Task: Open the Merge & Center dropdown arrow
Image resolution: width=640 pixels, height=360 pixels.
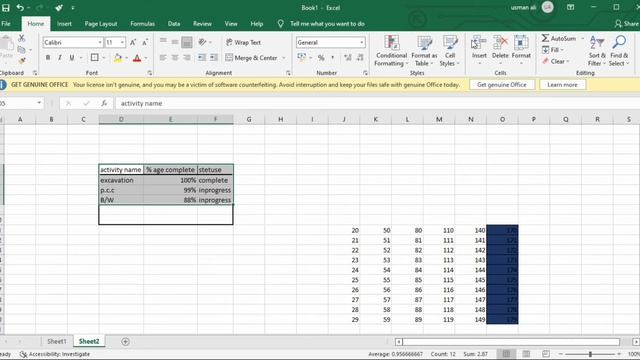Action: pos(284,58)
